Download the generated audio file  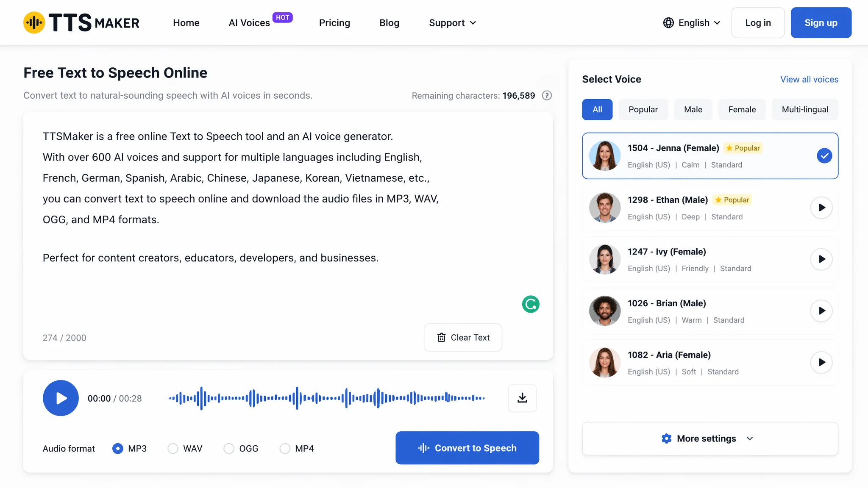tap(522, 398)
